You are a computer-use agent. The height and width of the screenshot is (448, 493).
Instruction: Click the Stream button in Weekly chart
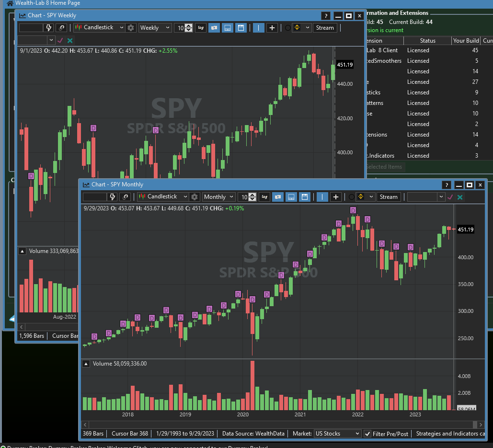click(x=324, y=28)
